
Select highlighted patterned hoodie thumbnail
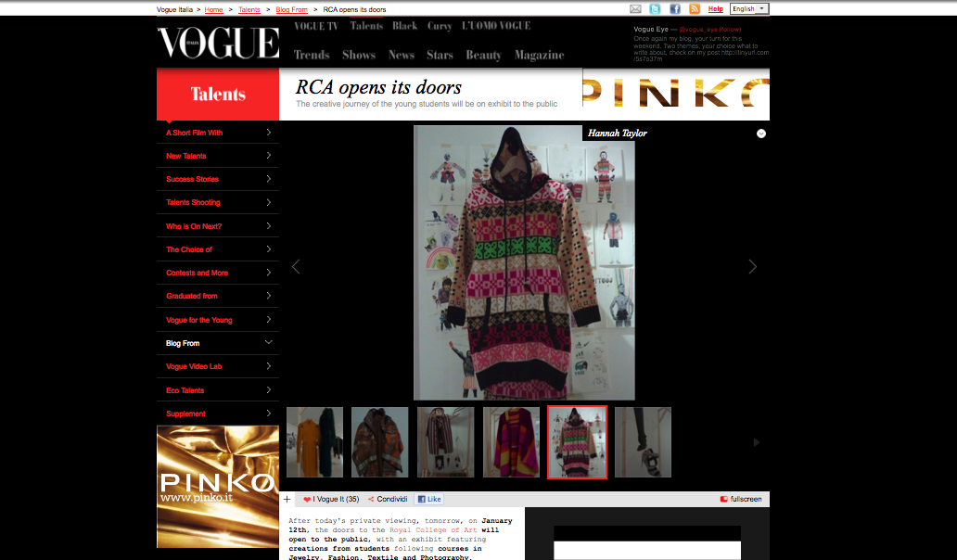(578, 442)
